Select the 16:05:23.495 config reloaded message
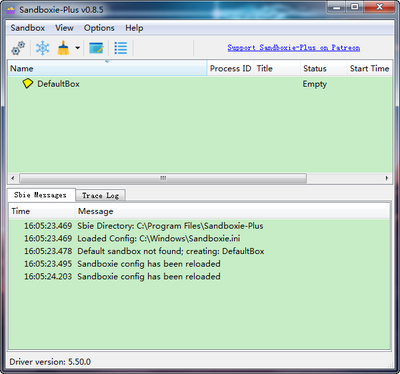400x374 pixels. pos(199,264)
